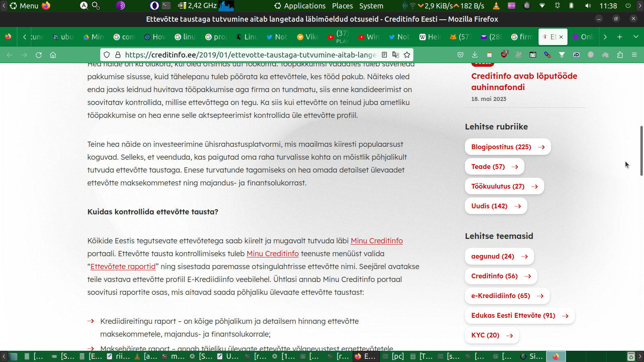Switch to the 'firm' Google tab
The image size is (644, 362).
(x=522, y=37)
